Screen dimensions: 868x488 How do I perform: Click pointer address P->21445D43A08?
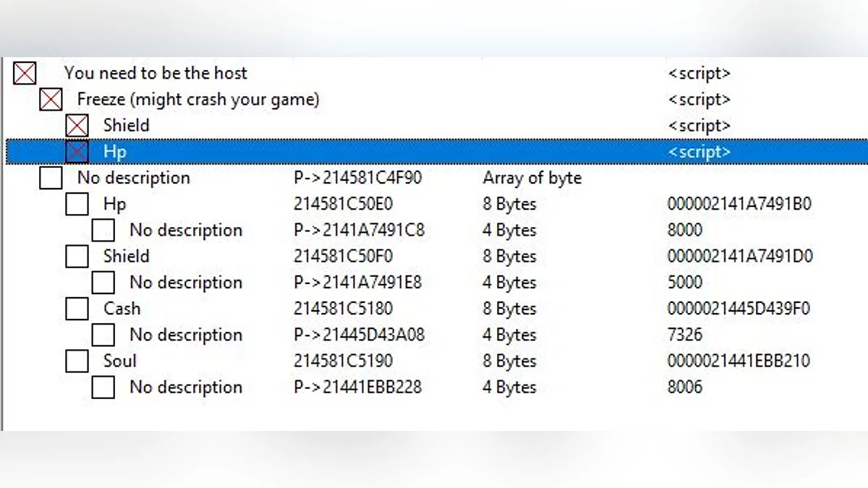pos(359,335)
